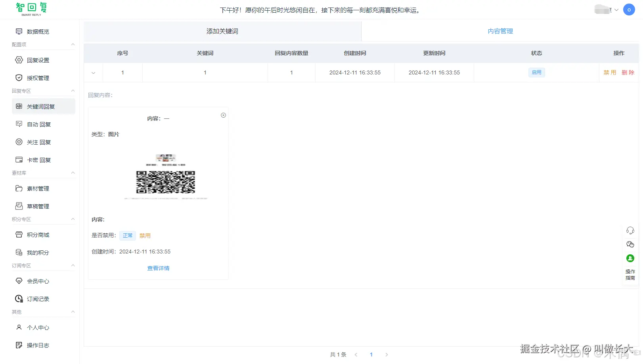643x364 pixels.
Task: Disable the keyword via 禁用 in the card
Action: coord(145,235)
